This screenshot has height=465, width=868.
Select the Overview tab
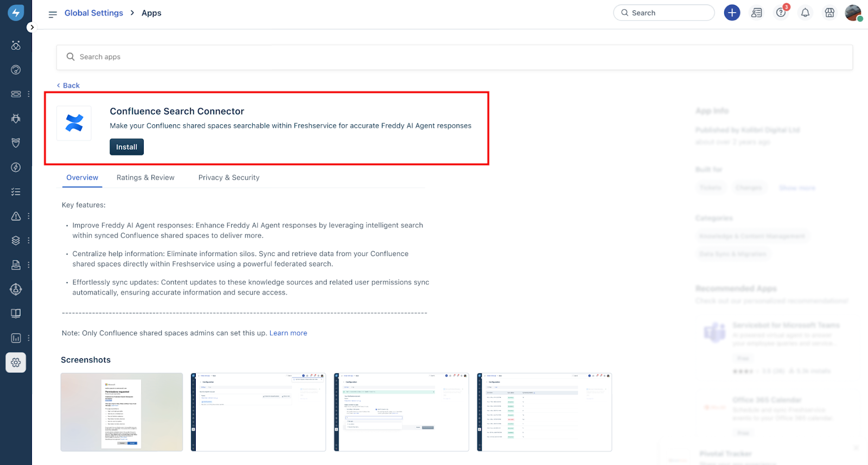coord(82,178)
